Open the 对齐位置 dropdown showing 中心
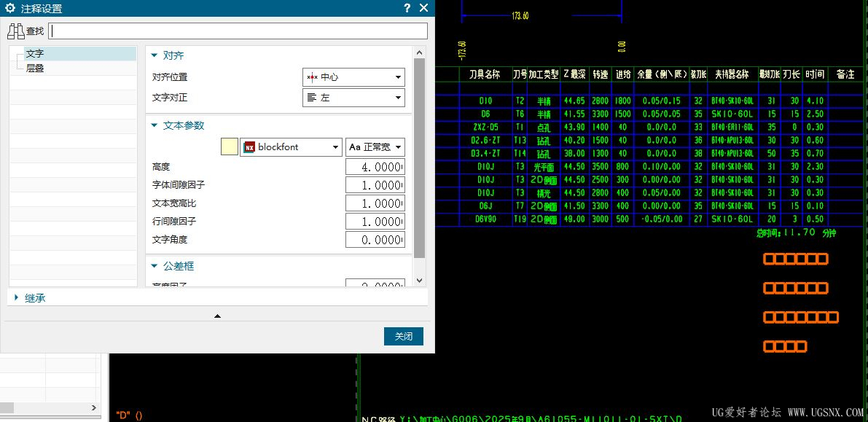 coord(353,77)
